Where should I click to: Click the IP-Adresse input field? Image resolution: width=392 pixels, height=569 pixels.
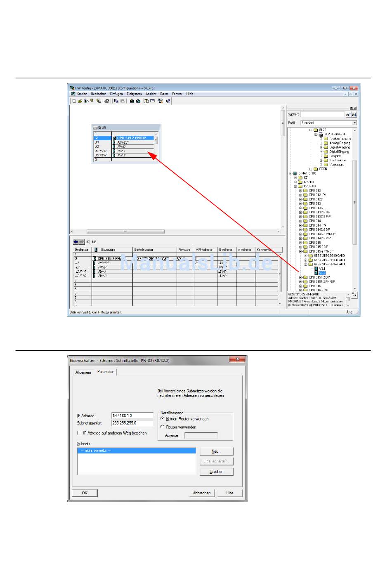133,416
